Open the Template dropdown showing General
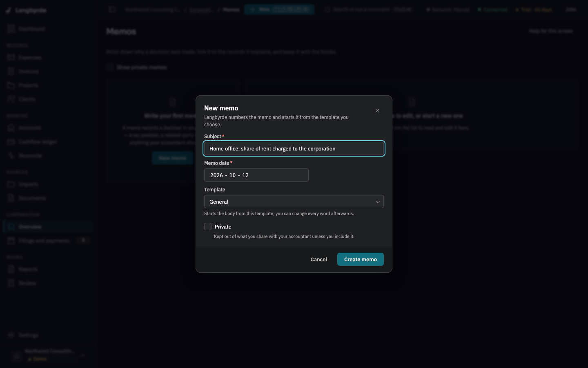 (294, 202)
